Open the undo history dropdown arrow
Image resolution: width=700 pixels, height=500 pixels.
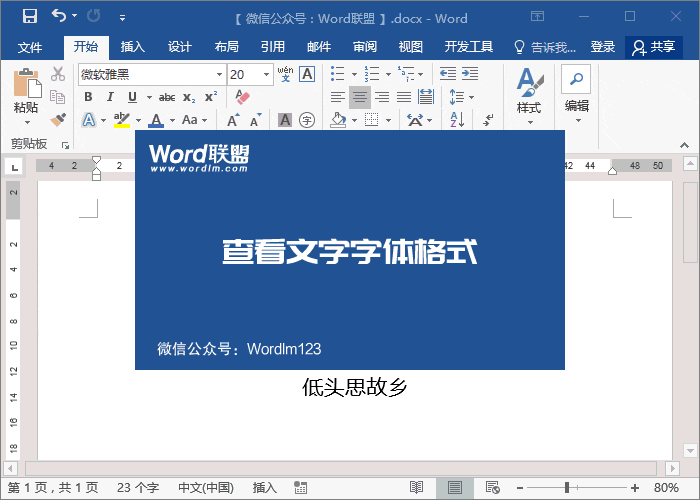[75, 17]
